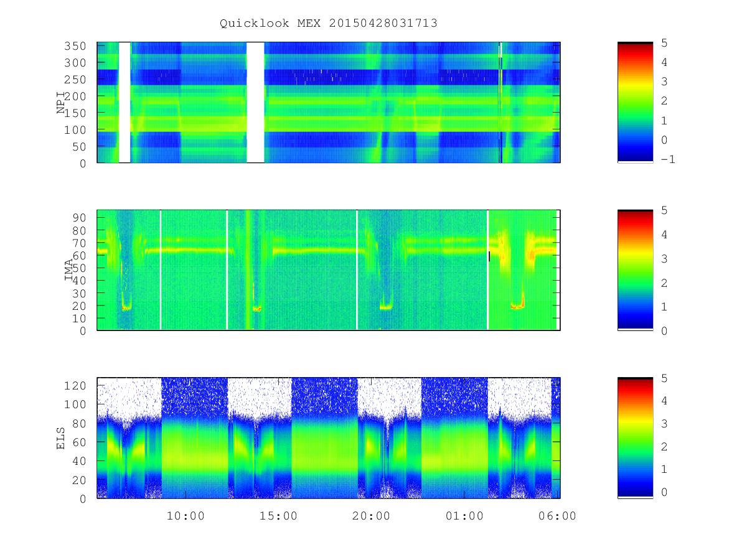Select the IMA spectrogram panel
The height and width of the screenshot is (560, 747).
[x=329, y=270]
